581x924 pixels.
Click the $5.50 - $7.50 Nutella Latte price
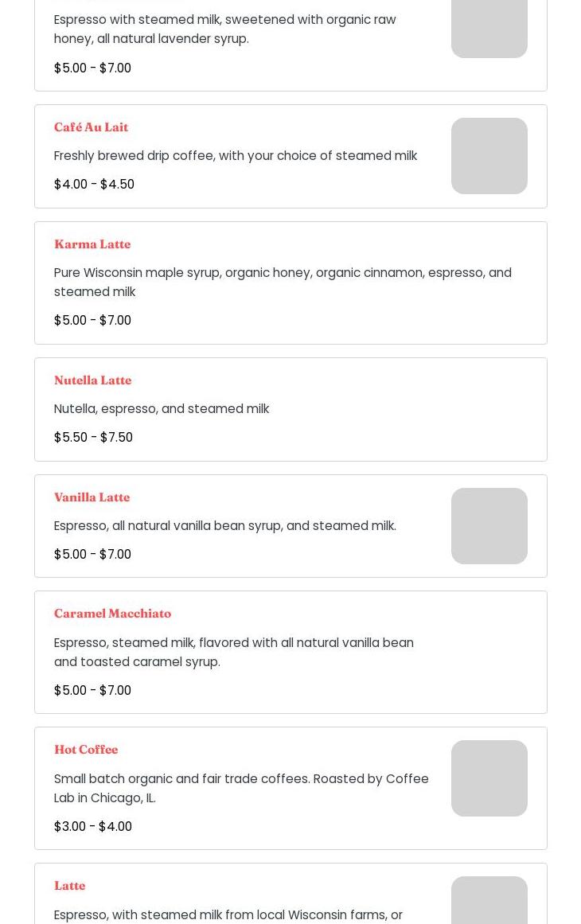point(93,438)
